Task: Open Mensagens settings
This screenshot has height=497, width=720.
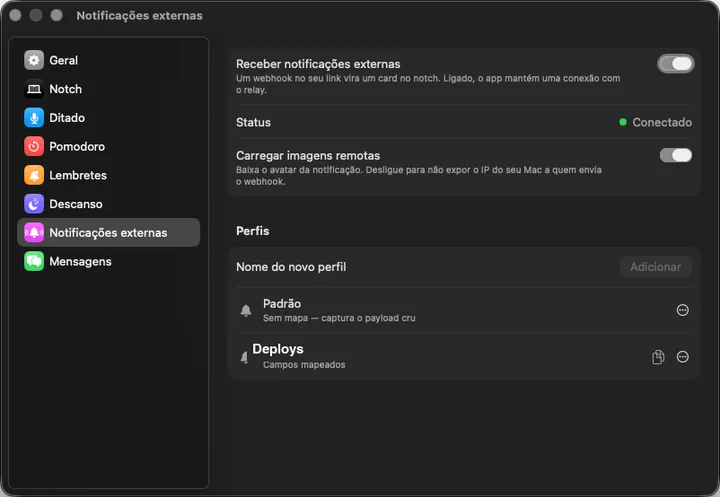Action: 108,261
